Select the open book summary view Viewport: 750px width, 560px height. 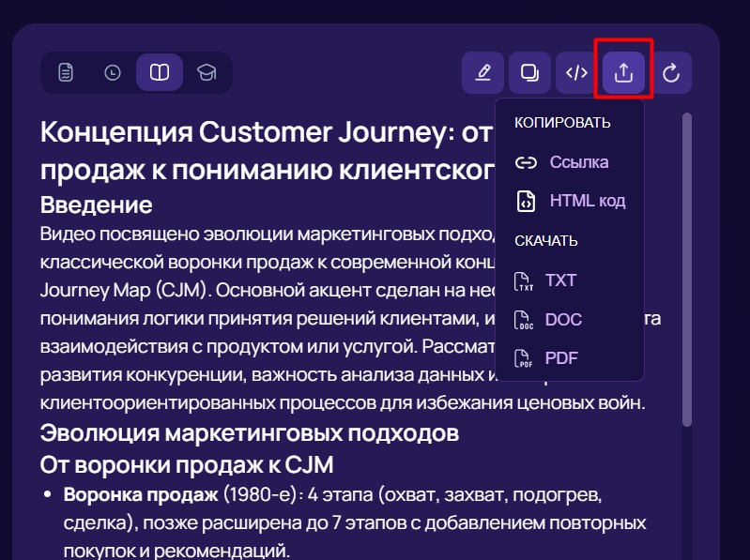tap(160, 72)
